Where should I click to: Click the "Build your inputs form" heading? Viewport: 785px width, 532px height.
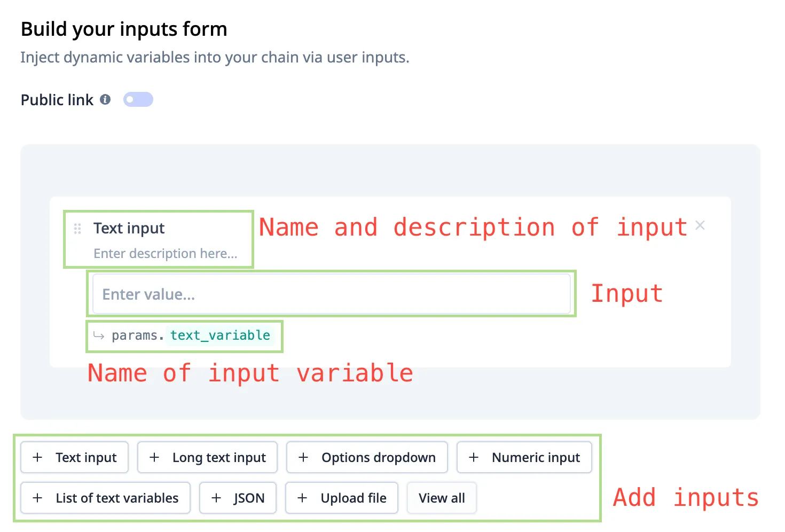click(124, 29)
